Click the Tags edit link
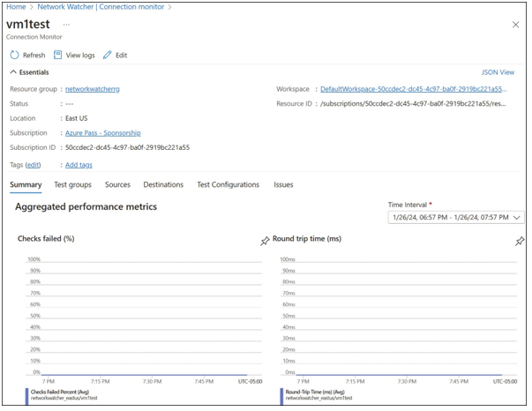The image size is (532, 411). point(33,165)
